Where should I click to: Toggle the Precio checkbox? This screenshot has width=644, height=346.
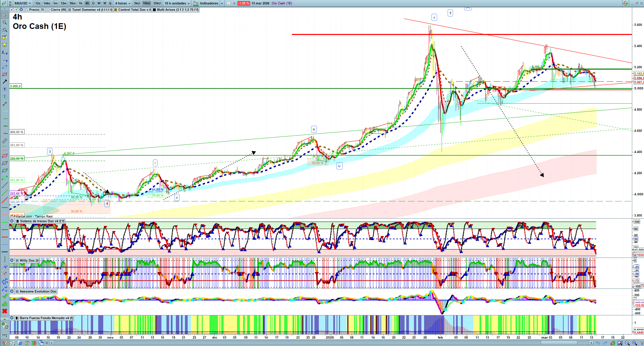pyautogui.click(x=27, y=10)
